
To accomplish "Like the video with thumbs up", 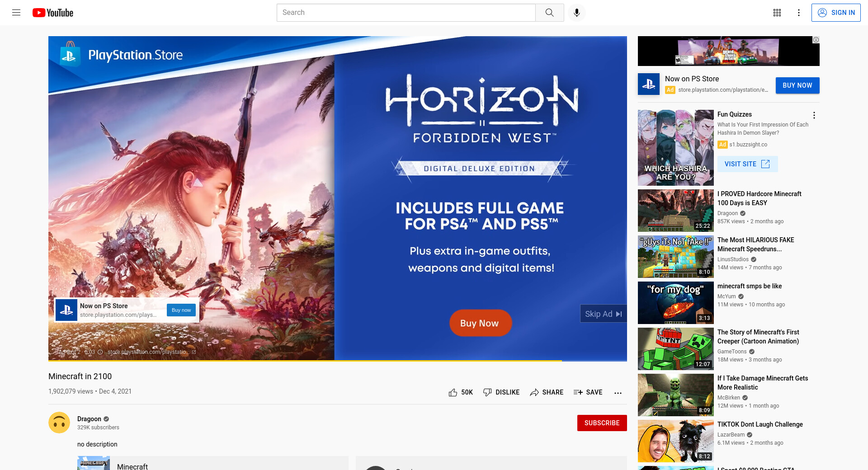I will [x=461, y=392].
